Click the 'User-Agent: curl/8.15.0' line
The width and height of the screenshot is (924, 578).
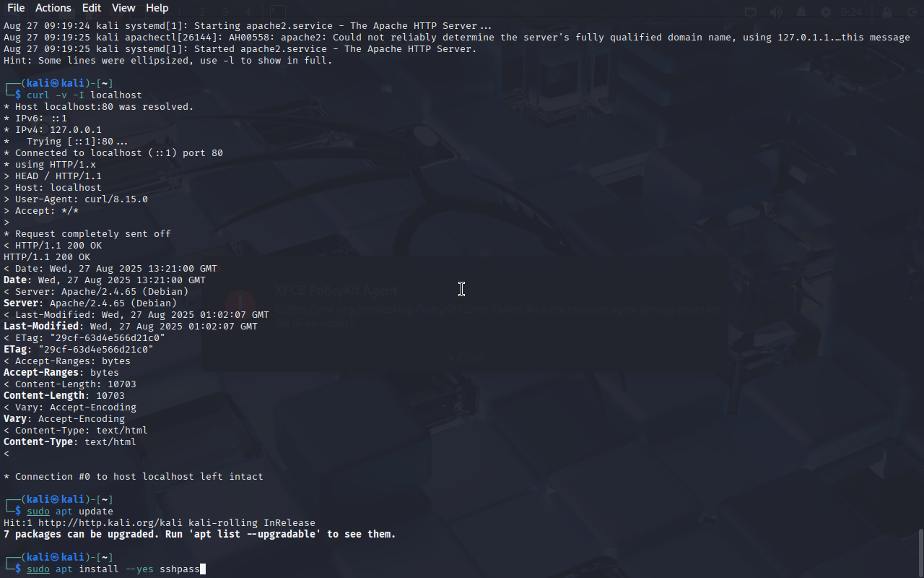tap(76, 199)
